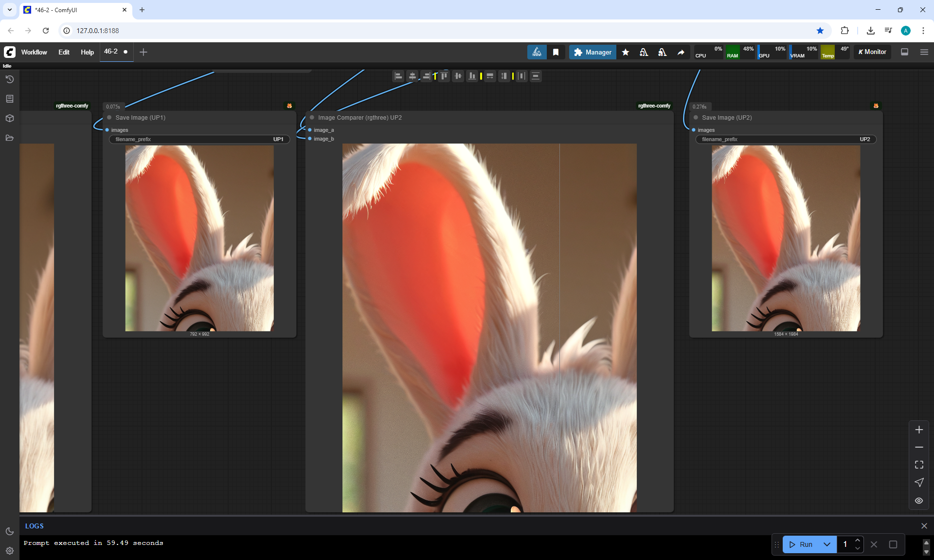This screenshot has width=934, height=560.
Task: Toggle dark theme moon icon
Action: [9, 531]
